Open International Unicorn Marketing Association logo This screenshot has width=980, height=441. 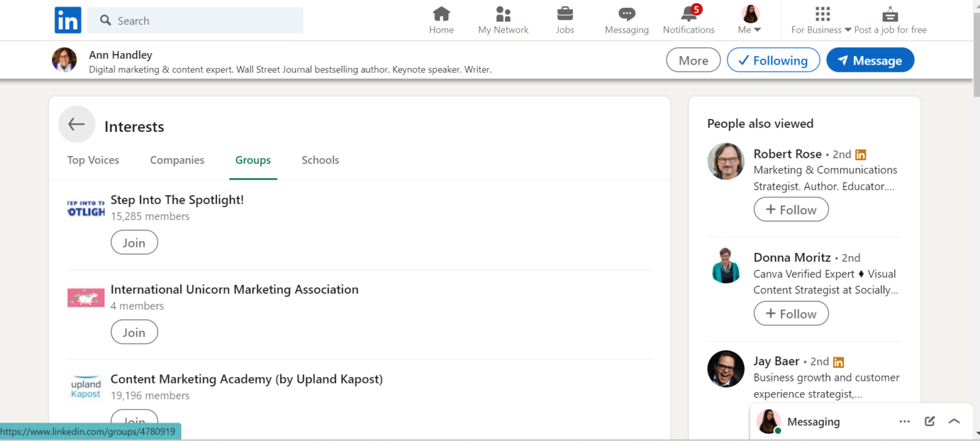[86, 297]
